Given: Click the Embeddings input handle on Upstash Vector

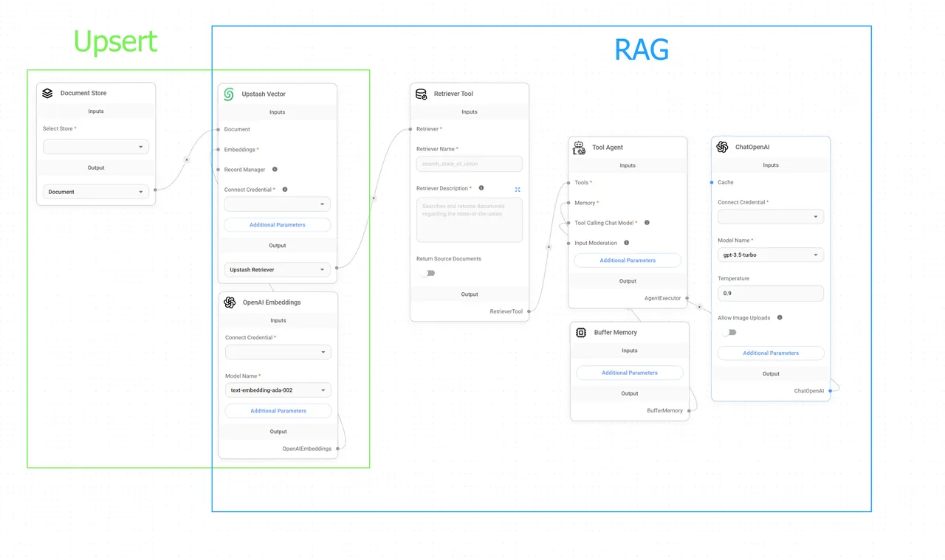Looking at the screenshot, I should (219, 150).
